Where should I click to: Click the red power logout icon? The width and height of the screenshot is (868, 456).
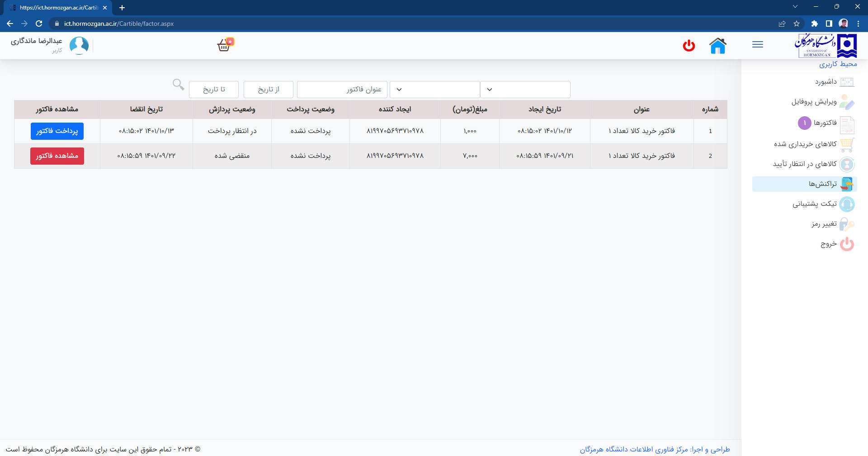689,46
